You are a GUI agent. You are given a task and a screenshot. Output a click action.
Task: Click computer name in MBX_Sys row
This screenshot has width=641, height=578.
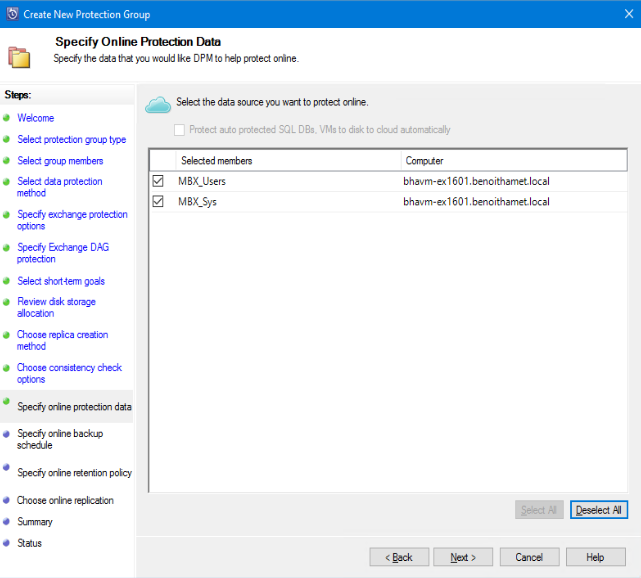click(x=476, y=202)
